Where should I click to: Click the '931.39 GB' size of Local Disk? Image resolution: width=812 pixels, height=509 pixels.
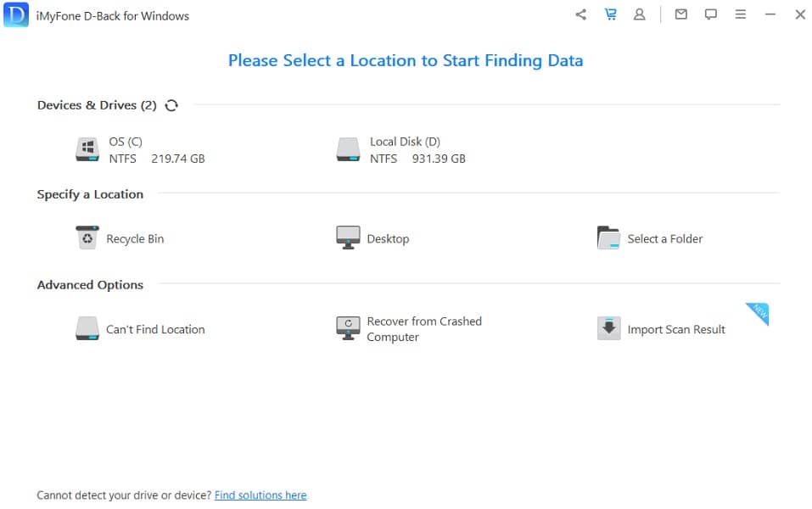(439, 159)
